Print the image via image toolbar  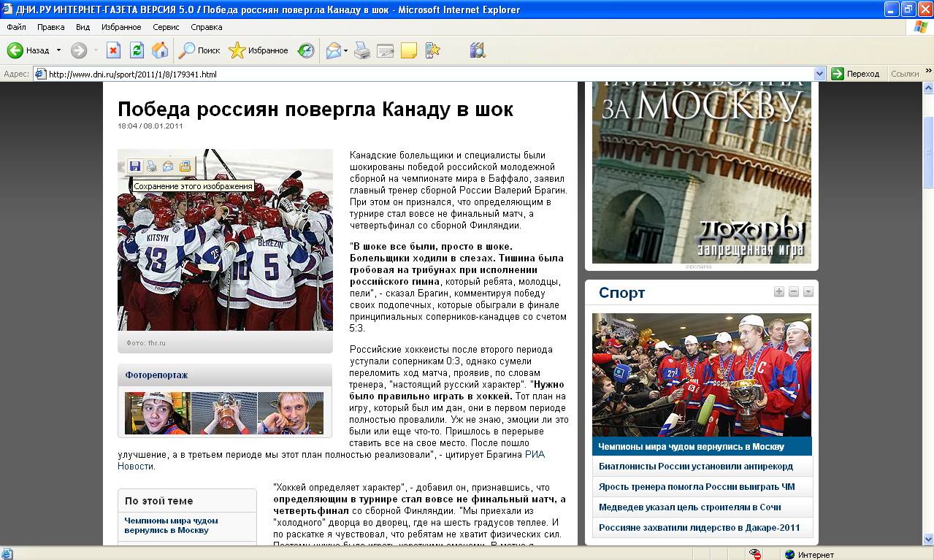tap(152, 166)
